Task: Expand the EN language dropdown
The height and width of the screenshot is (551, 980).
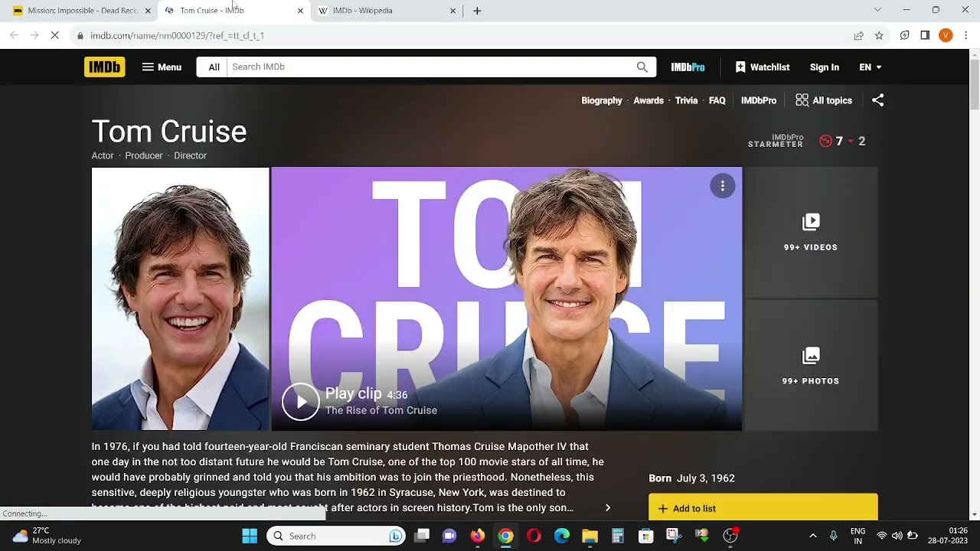Action: point(871,67)
